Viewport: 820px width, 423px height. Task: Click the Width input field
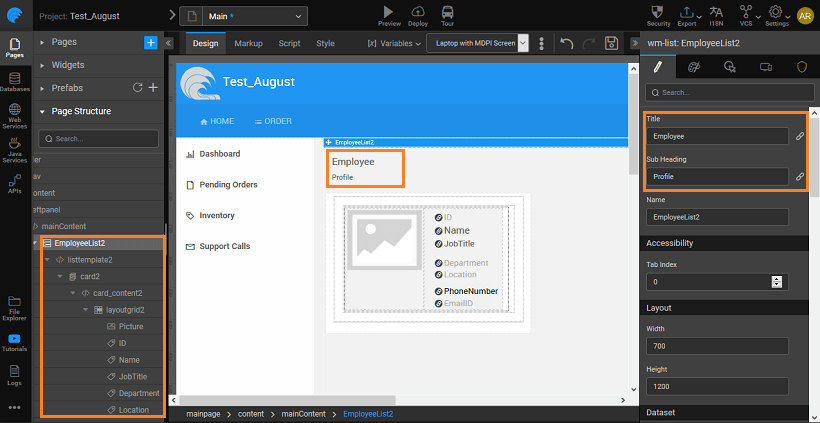coord(716,346)
